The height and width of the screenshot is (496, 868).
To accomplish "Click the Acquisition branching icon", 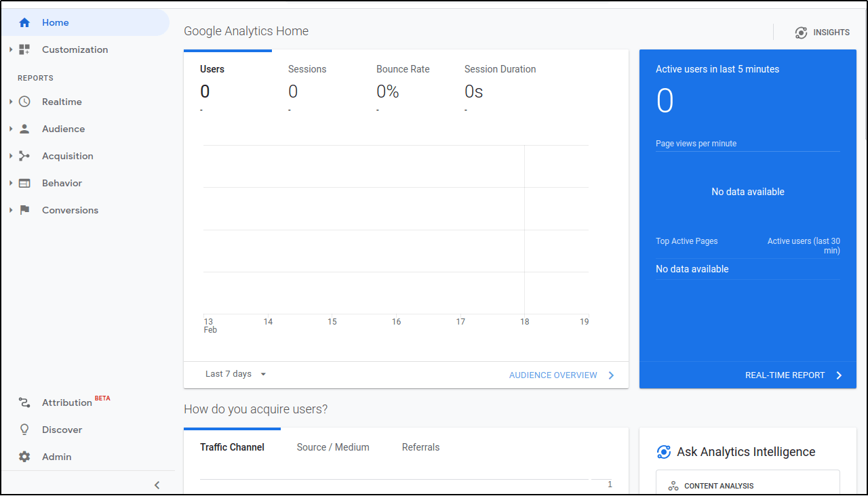I will click(24, 156).
